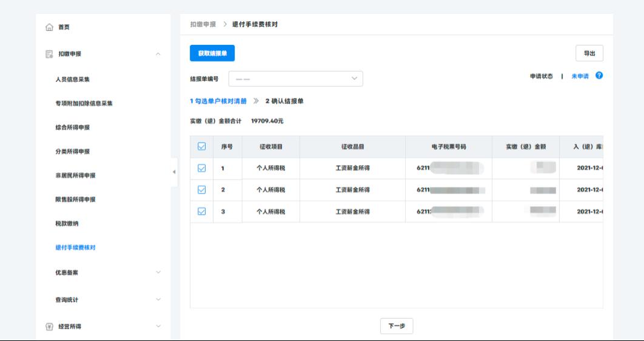
Task: Click the blue help question mark icon
Action: (x=599, y=76)
